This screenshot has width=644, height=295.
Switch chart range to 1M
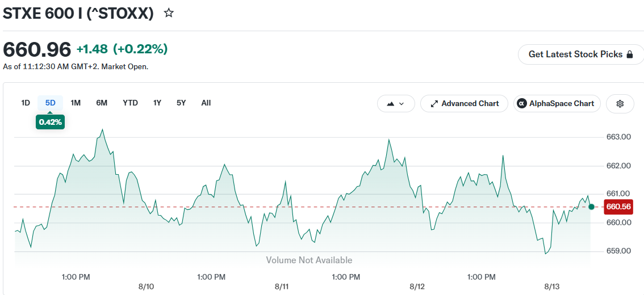click(x=76, y=103)
